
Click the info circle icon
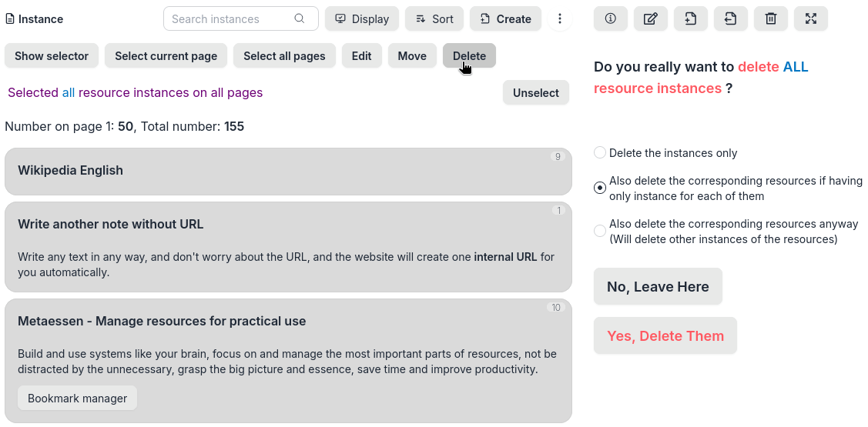[611, 18]
